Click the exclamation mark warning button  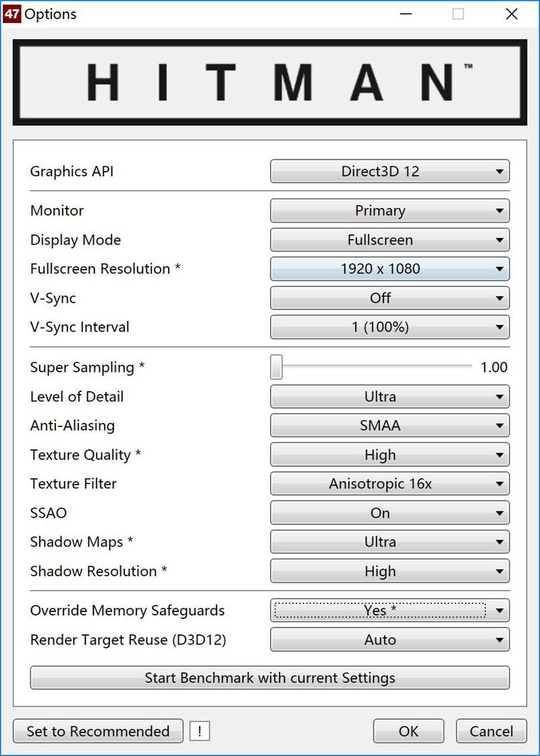pos(200,731)
